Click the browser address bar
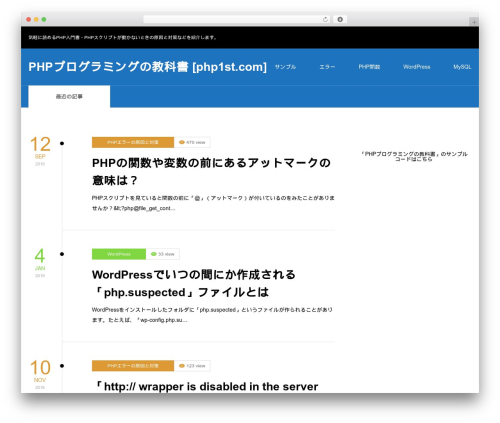500x423 pixels. click(x=237, y=19)
